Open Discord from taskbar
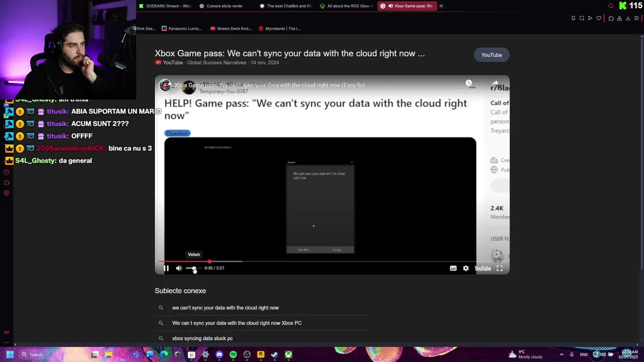Image resolution: width=644 pixels, height=362 pixels. pos(219,354)
